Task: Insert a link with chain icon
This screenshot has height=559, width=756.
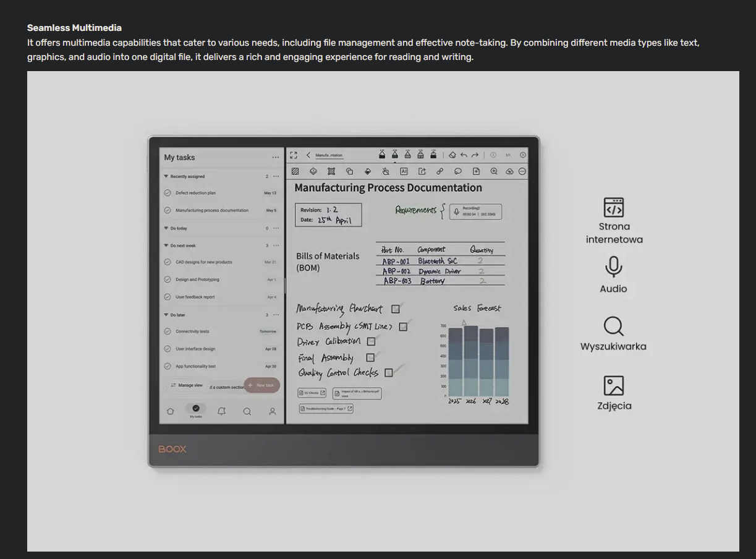Action: [440, 171]
